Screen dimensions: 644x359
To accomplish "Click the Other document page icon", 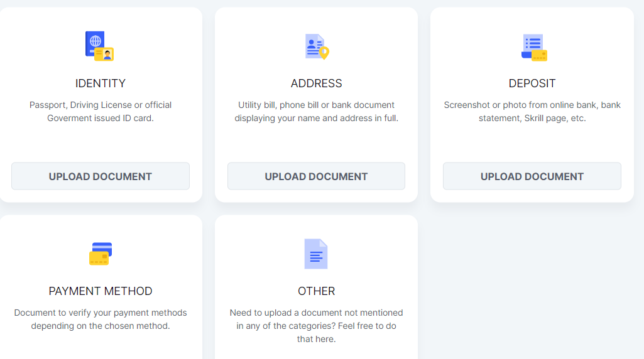I will coord(316,254).
